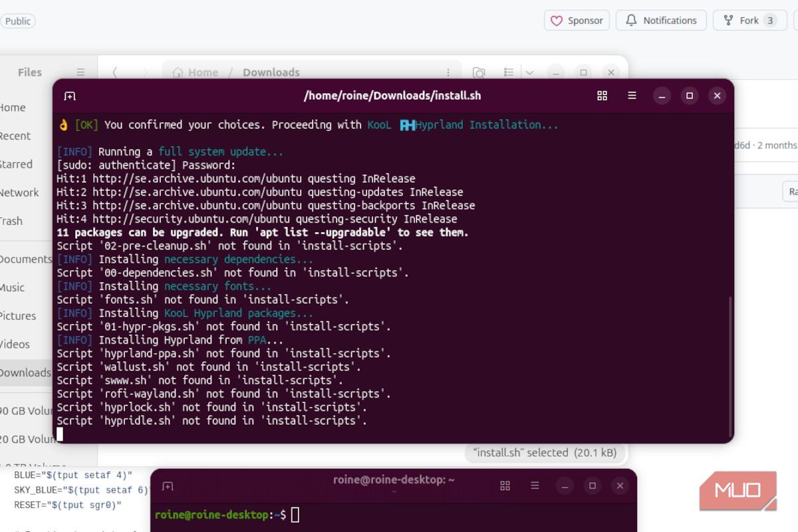Click the RESET="$(tput sgr0)" code line
This screenshot has height=532, width=798.
click(68, 505)
